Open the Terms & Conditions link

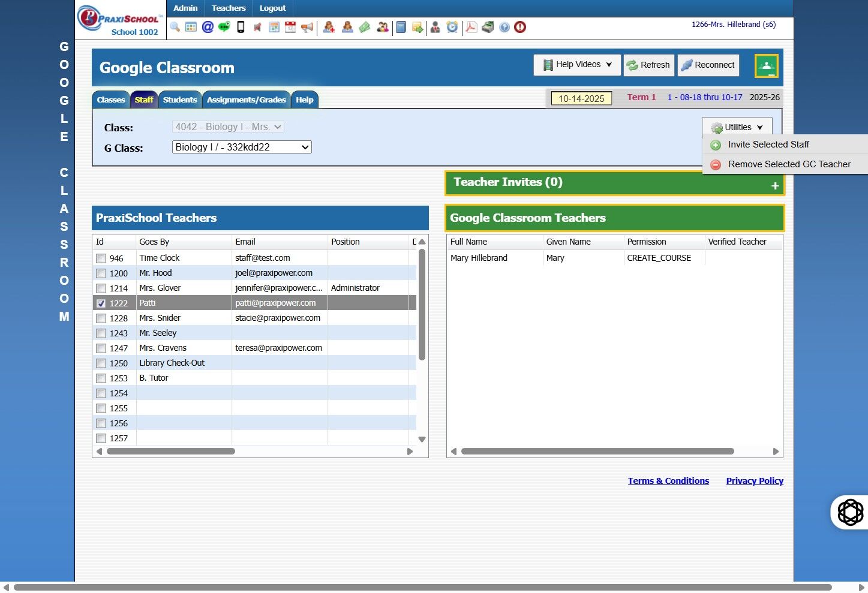(x=668, y=481)
